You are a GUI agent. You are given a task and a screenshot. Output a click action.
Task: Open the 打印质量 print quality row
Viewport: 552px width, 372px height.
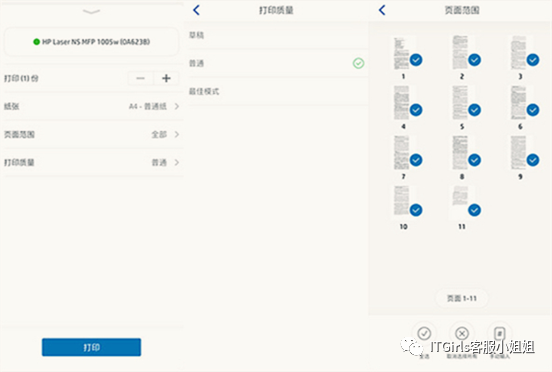pyautogui.click(x=92, y=163)
